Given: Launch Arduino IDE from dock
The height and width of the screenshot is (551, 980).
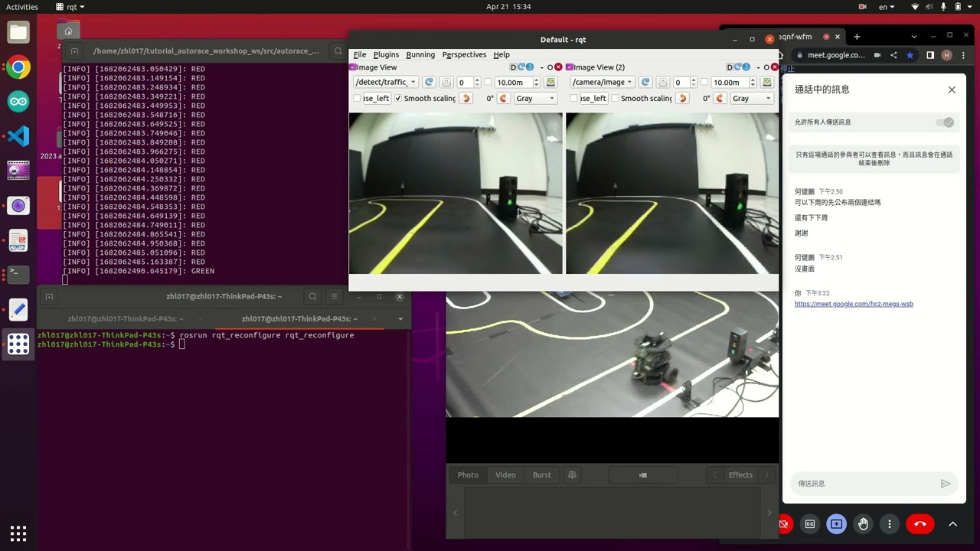Looking at the screenshot, I should pos(18,102).
